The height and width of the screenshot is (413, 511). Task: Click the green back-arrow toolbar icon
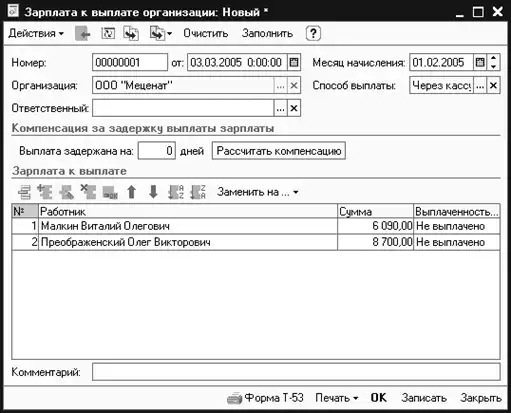[83, 34]
